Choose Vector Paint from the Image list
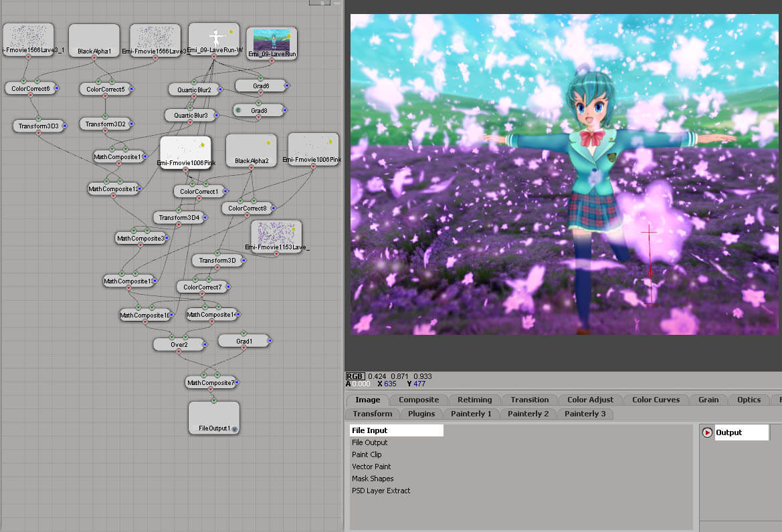Screen dimensions: 782x532 coord(371,467)
